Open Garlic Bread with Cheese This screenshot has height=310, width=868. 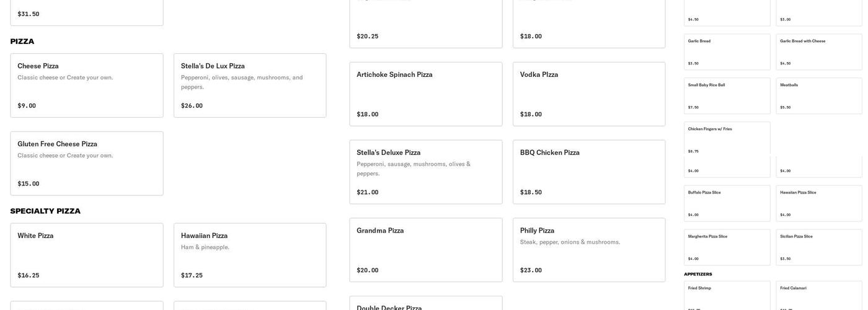coord(819,52)
